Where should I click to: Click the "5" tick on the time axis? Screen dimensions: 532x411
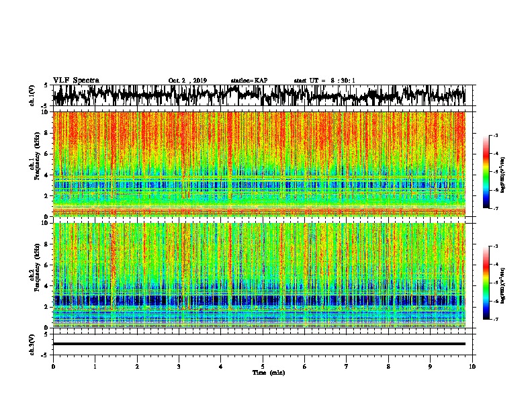point(263,366)
